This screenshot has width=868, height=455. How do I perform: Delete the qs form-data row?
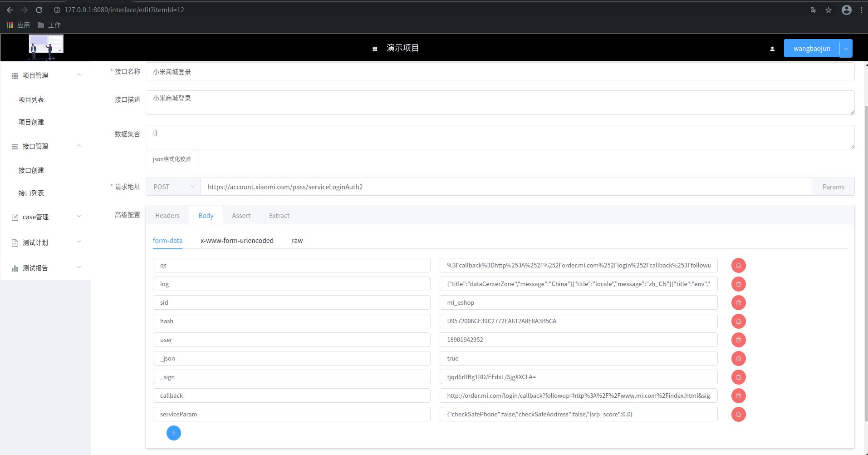click(738, 265)
